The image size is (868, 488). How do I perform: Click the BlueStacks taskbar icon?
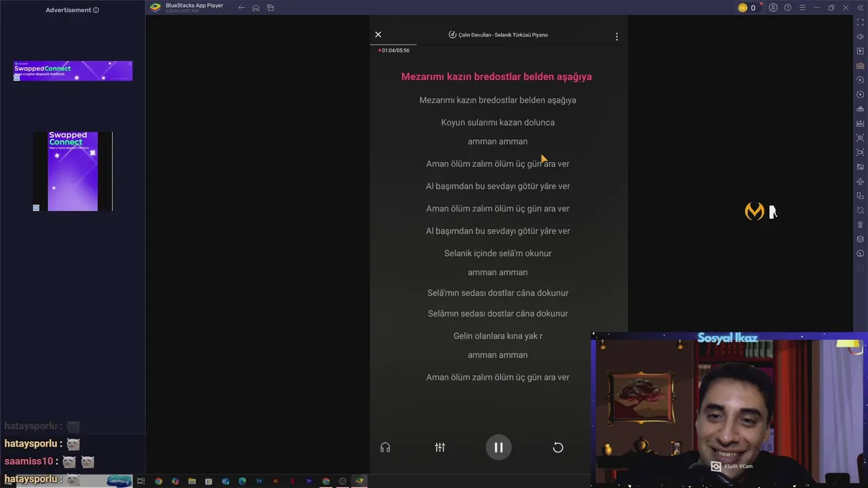pyautogui.click(x=359, y=481)
